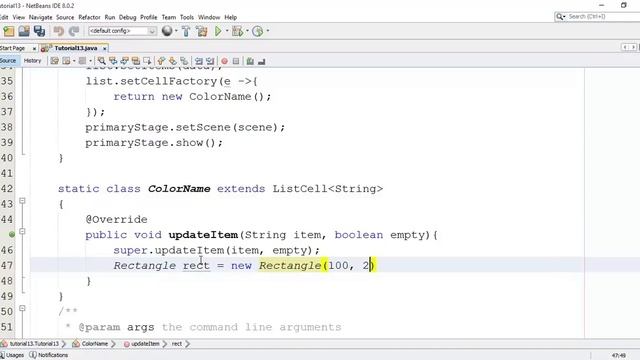This screenshot has width=640, height=360.
Task: Click the Open Project icon
Action: [24, 31]
